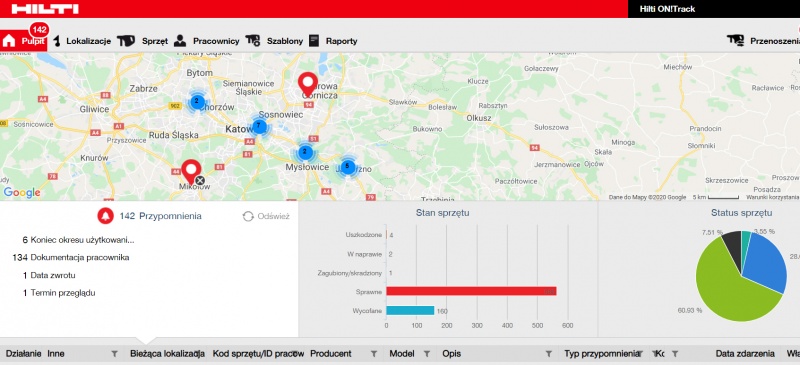This screenshot has width=800, height=365.
Task: Open filter for the Producent column
Action: pos(373,354)
